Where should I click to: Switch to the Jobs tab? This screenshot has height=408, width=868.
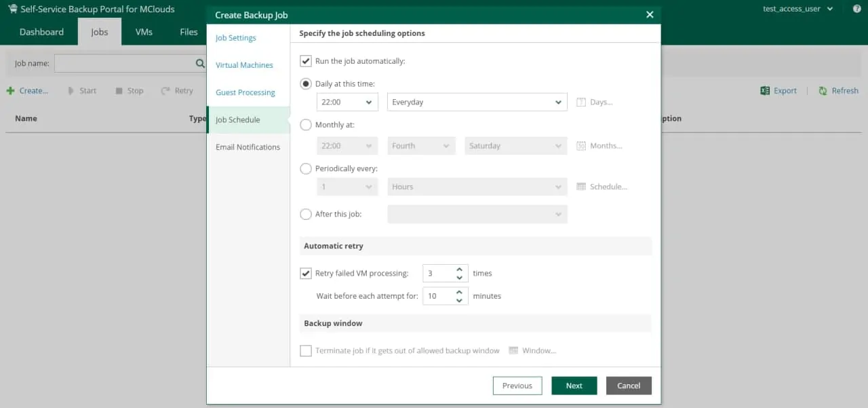tap(100, 32)
